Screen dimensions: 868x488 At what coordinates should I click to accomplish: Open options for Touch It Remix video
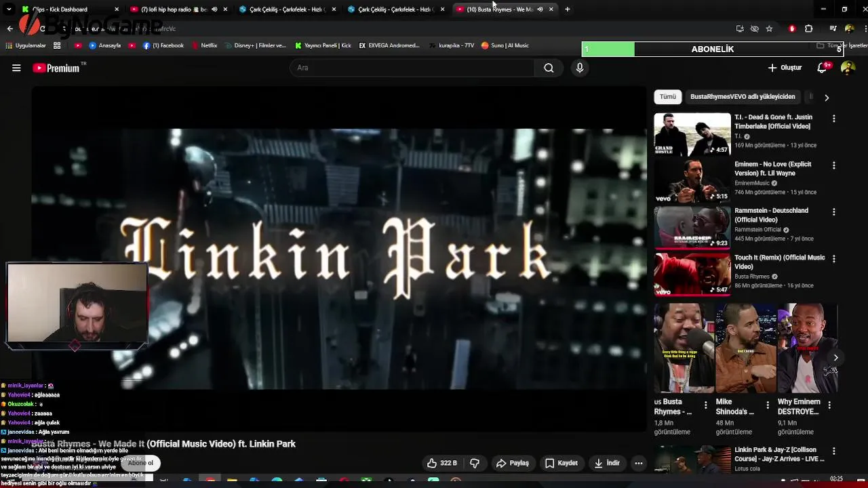pyautogui.click(x=833, y=258)
